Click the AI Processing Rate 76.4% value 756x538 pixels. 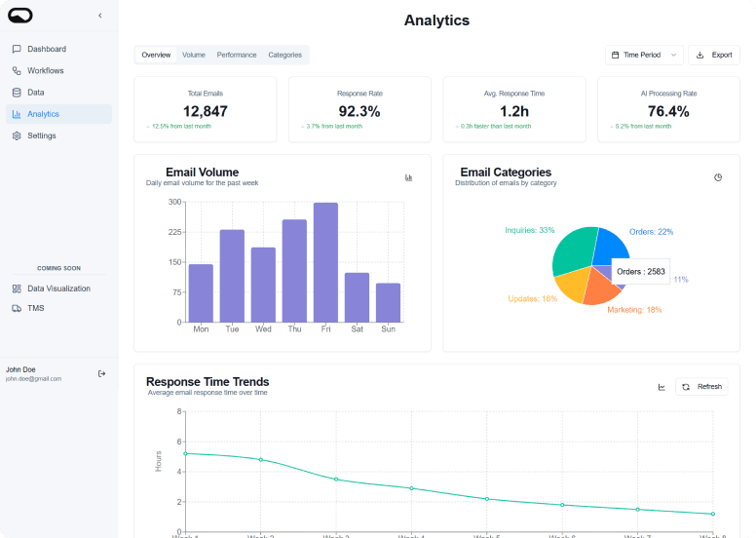pos(668,111)
